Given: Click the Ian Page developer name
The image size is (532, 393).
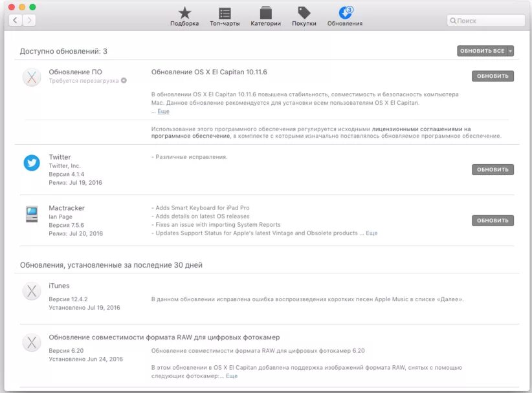Looking at the screenshot, I should click(x=60, y=217).
